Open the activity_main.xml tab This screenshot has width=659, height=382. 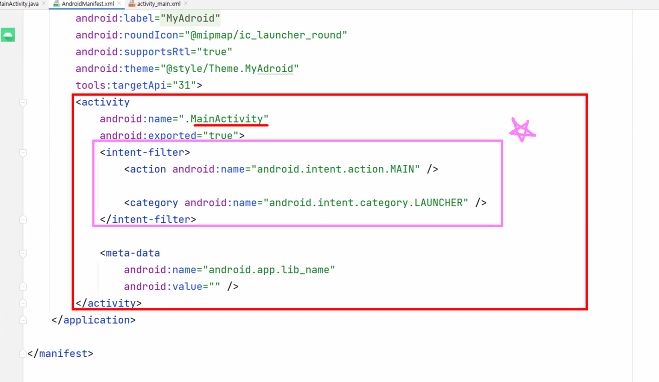click(x=159, y=4)
